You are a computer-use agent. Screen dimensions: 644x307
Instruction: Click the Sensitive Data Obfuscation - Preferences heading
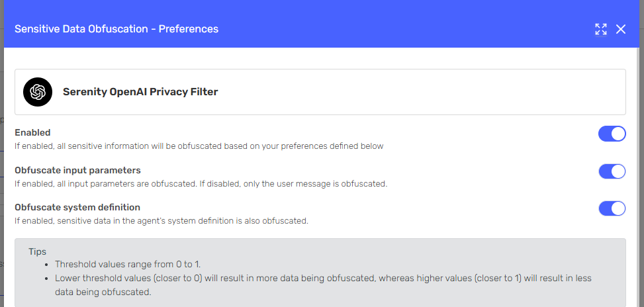pos(116,29)
